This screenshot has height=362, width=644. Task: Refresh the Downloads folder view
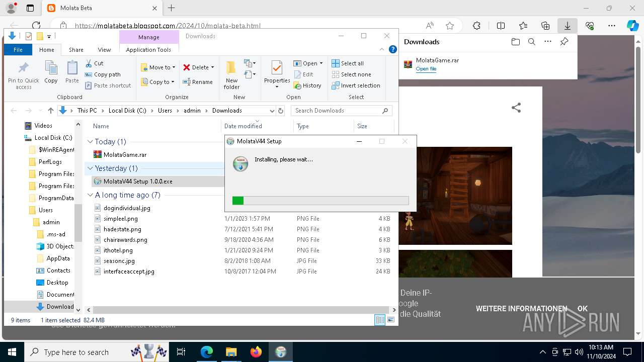(281, 111)
